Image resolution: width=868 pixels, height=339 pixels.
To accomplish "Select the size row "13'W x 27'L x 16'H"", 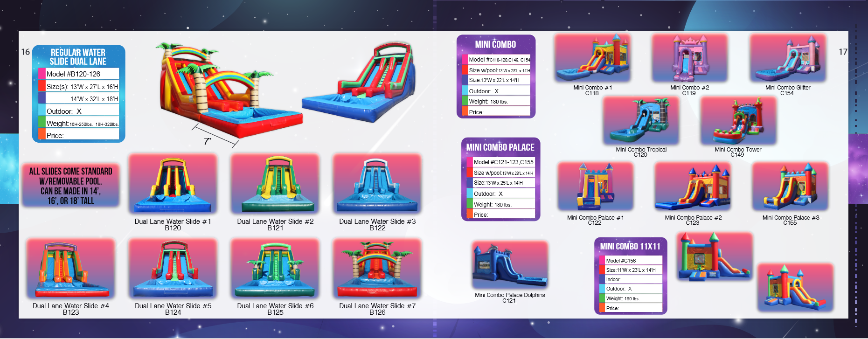I will tap(79, 86).
